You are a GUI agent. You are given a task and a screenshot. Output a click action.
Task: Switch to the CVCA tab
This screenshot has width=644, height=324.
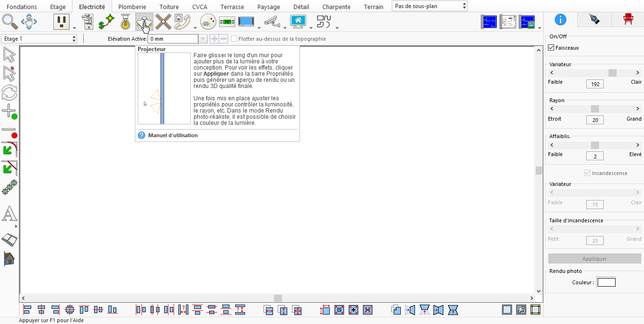pyautogui.click(x=200, y=7)
